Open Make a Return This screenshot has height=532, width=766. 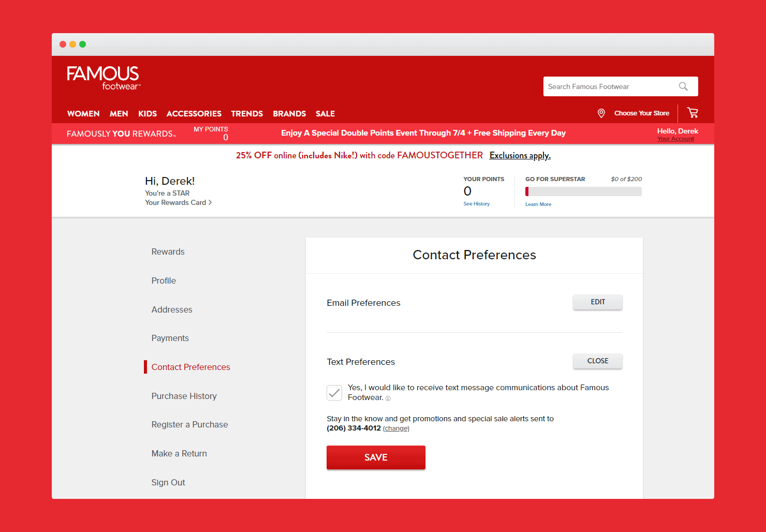pyautogui.click(x=179, y=454)
